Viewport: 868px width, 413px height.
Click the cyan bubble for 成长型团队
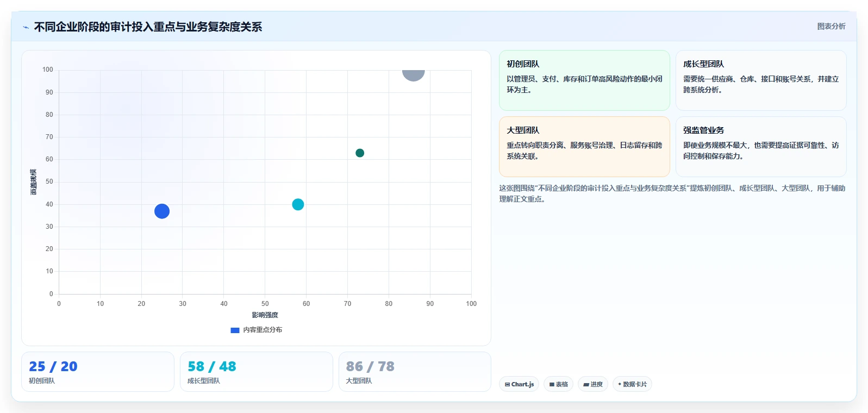click(298, 204)
